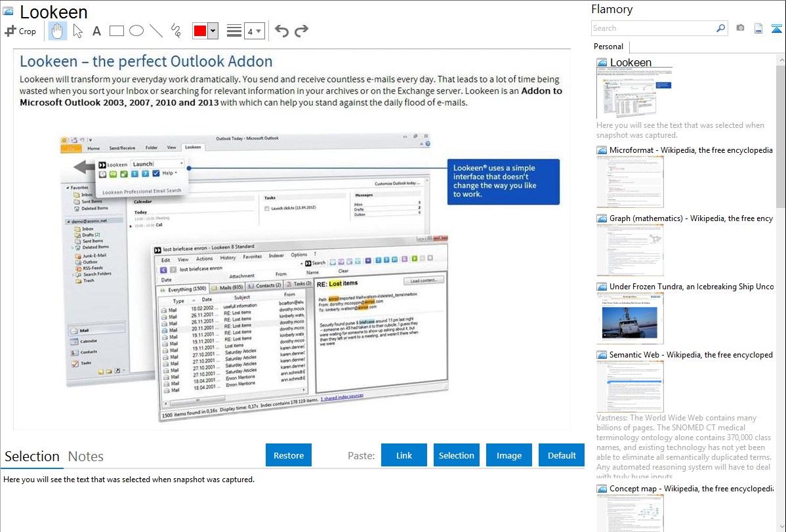
Task: Click the line thickness icon
Action: click(234, 31)
